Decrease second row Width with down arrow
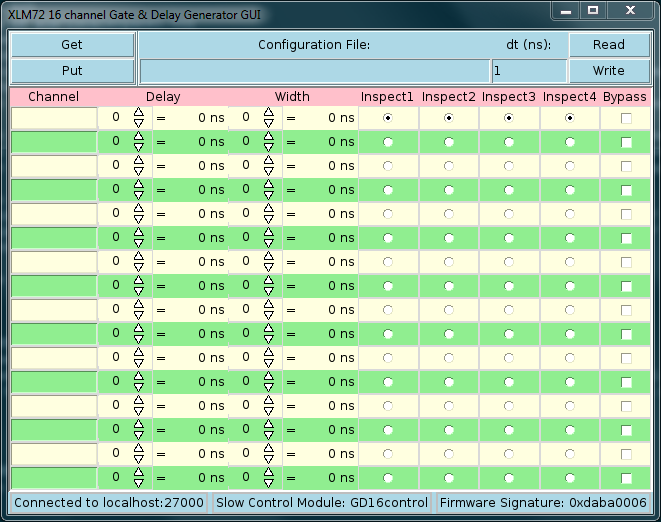This screenshot has width=661, height=522. pyautogui.click(x=268, y=146)
